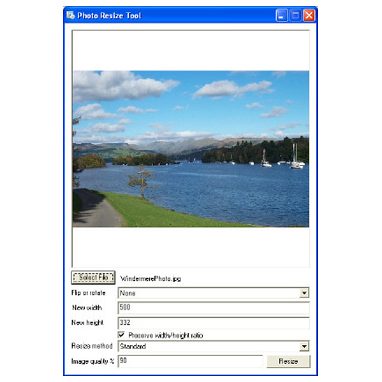Click the Flip or rotate label
Image resolution: width=382 pixels, height=382 pixels.
pyautogui.click(x=88, y=293)
